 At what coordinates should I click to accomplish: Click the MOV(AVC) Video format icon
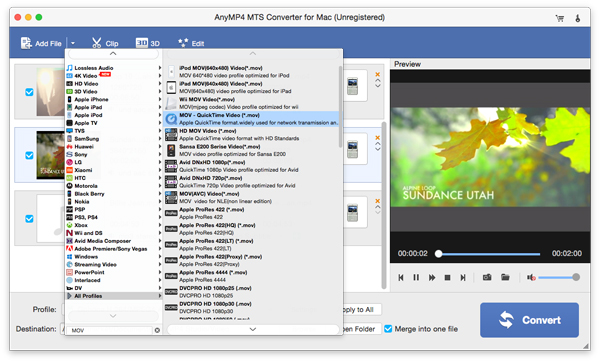click(171, 197)
